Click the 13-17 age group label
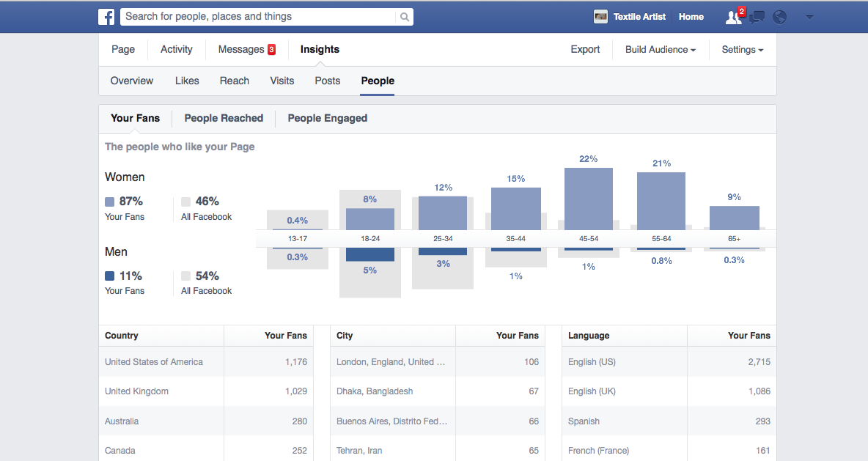Viewport: 868px width, 461px height. tap(297, 238)
